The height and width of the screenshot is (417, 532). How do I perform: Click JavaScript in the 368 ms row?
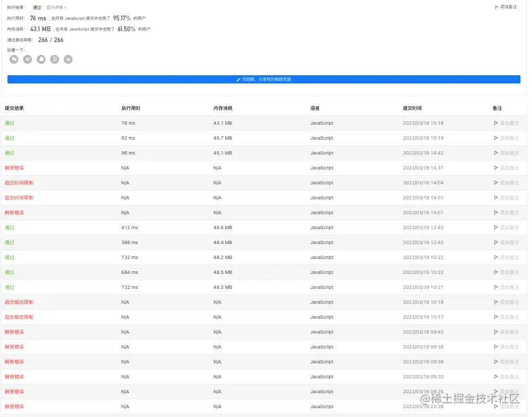tap(322, 243)
